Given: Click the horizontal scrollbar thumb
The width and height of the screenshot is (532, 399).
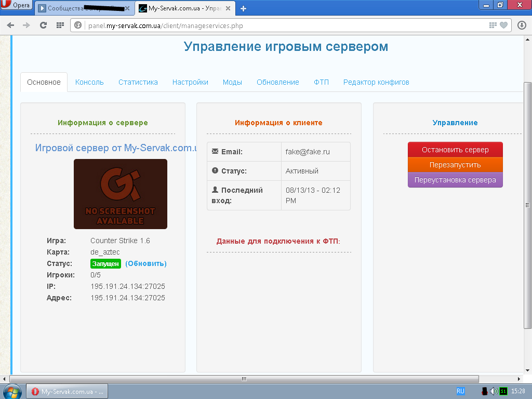Looking at the screenshot, I should pos(244,379).
